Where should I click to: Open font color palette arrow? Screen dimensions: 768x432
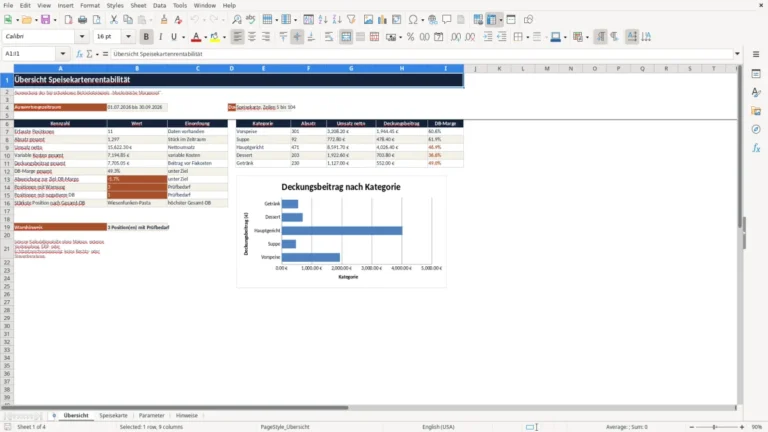[x=205, y=37]
